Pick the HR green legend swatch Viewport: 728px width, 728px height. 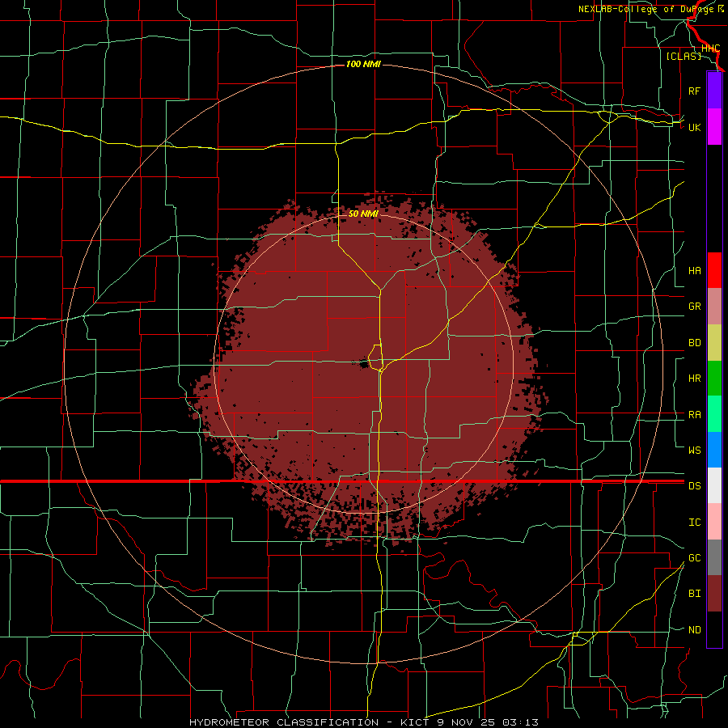[x=714, y=378]
